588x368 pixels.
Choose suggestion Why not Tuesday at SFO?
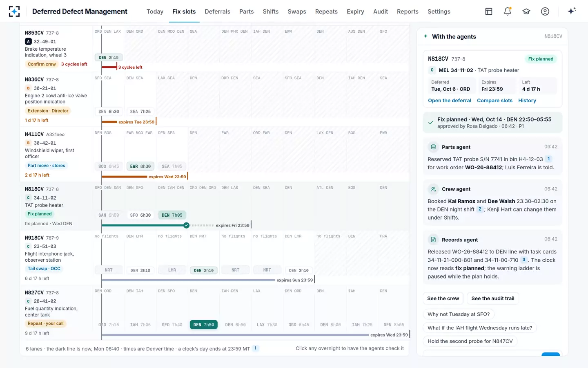point(459,314)
